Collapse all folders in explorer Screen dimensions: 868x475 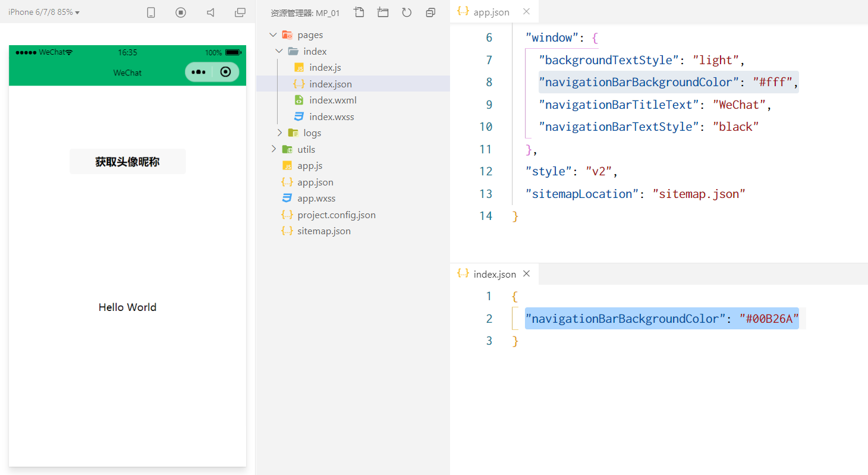(x=430, y=12)
